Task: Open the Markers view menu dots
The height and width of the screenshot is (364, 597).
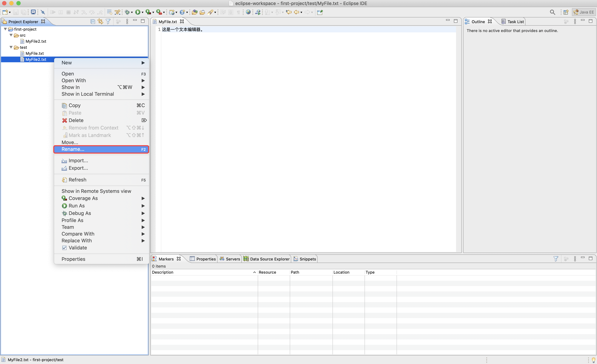Action: click(575, 259)
